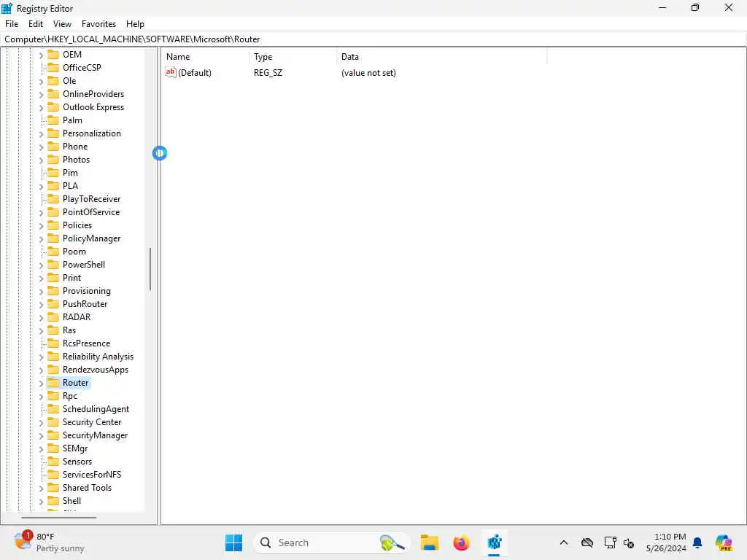Open the weather widget showing 80°F
This screenshot has width=747, height=560.
point(49,542)
